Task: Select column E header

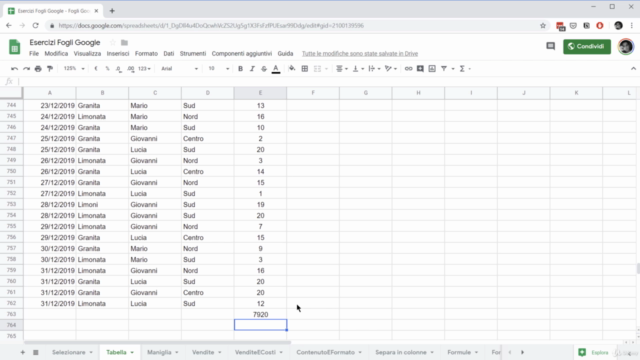Action: 260,93
